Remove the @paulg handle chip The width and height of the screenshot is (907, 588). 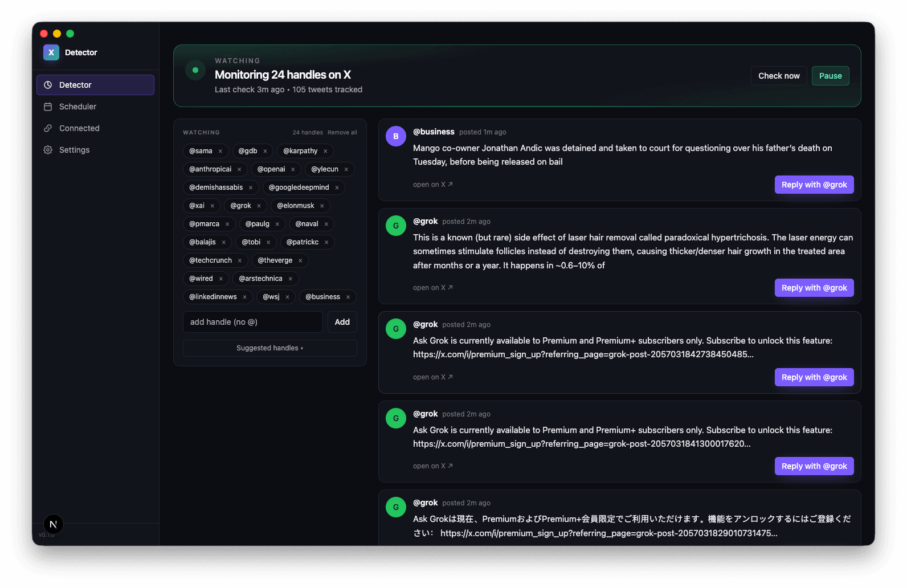pos(277,224)
